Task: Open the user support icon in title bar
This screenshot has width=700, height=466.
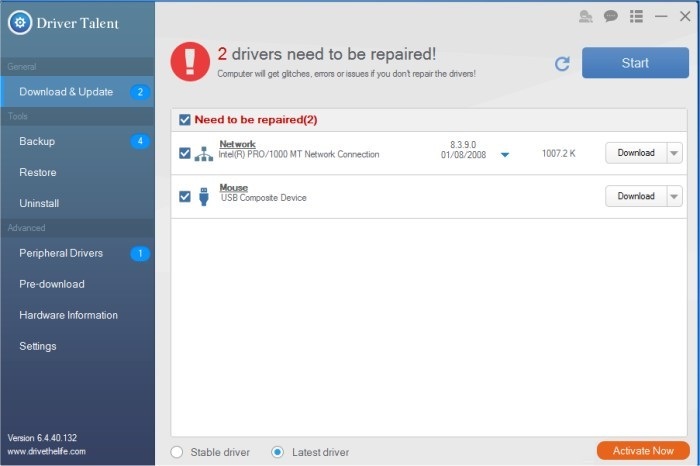Action: (585, 17)
